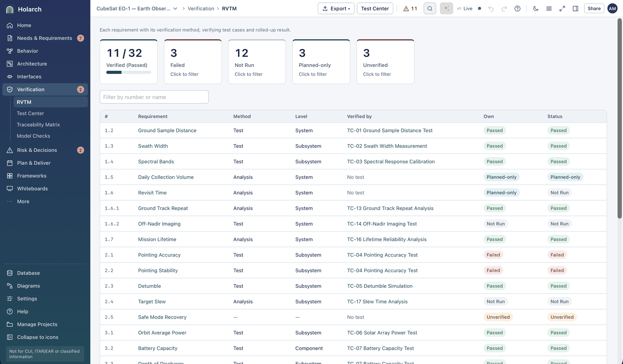Filter by Unverified card

[x=385, y=61]
